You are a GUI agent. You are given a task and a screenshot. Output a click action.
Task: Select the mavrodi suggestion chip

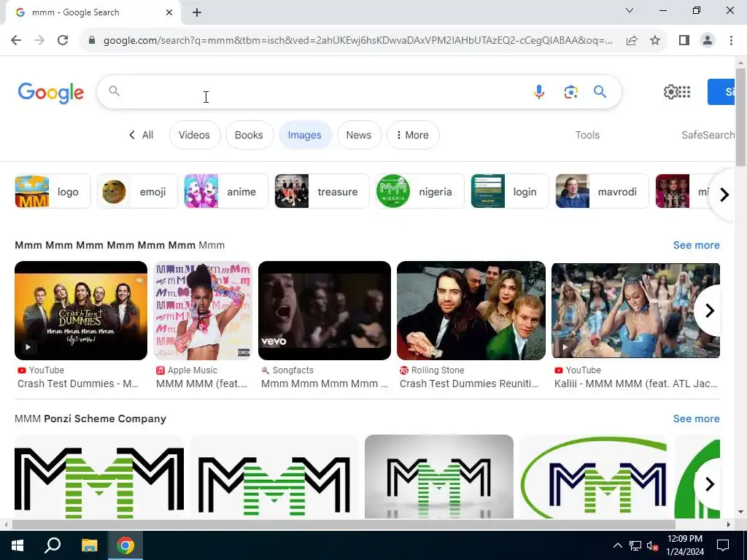click(602, 192)
